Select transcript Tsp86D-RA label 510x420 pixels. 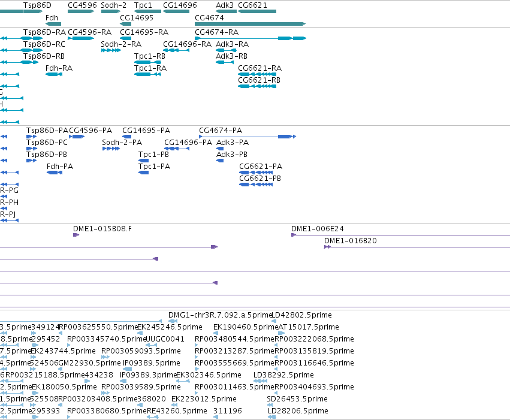44,32
